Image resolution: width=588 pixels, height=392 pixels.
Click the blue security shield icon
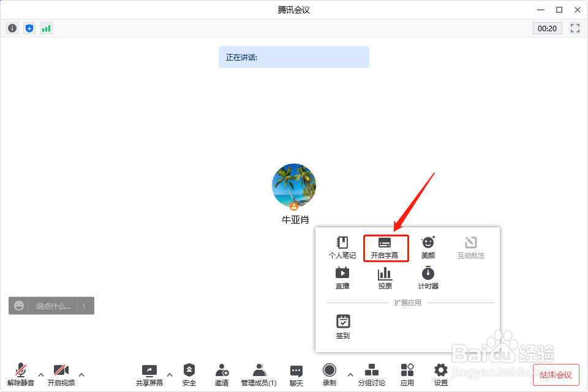[x=29, y=28]
